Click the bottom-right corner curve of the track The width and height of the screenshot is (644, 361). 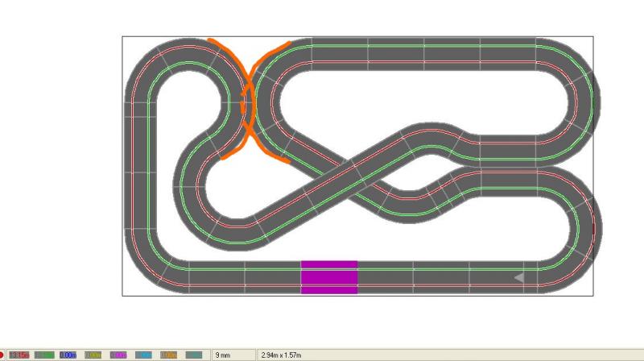(573, 258)
